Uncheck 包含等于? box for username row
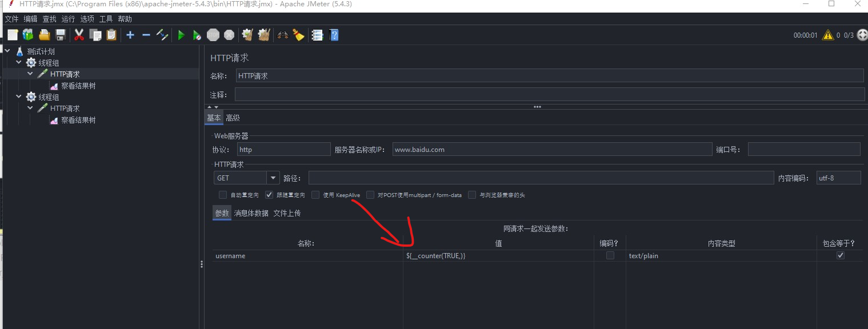The width and height of the screenshot is (868, 329). click(x=840, y=255)
